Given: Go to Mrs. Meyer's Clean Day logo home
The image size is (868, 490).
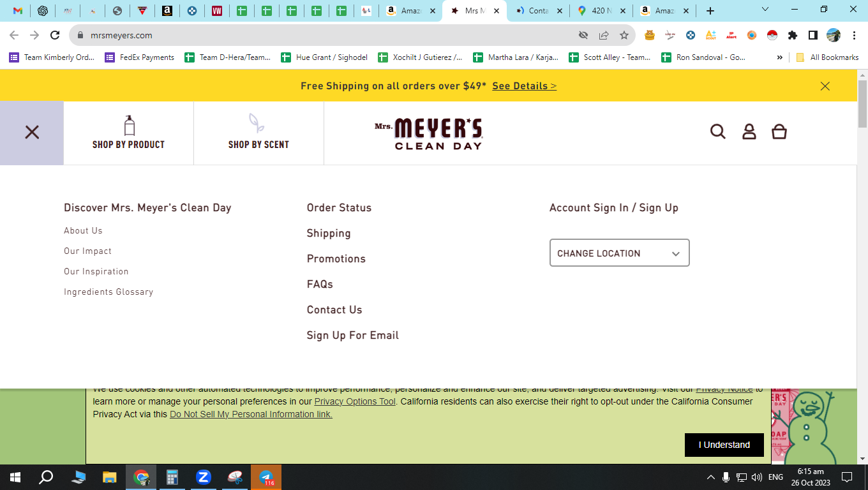Looking at the screenshot, I should pos(428,133).
